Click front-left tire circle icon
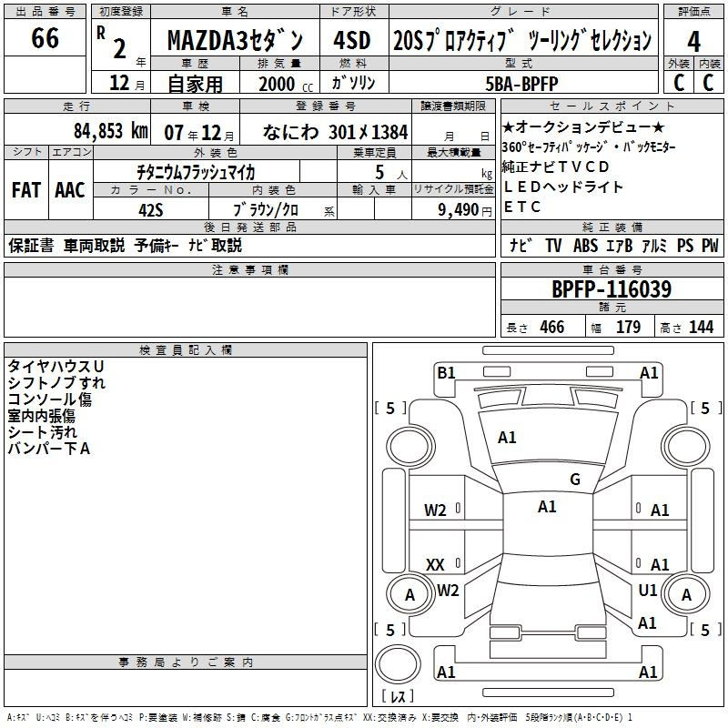728x728 pixels. click(410, 447)
